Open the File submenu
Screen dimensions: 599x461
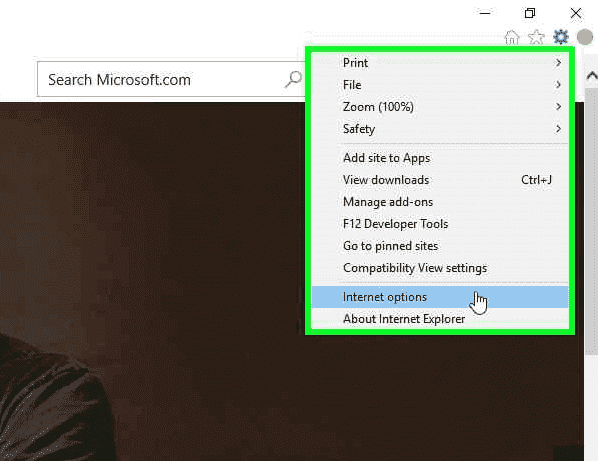click(x=440, y=85)
